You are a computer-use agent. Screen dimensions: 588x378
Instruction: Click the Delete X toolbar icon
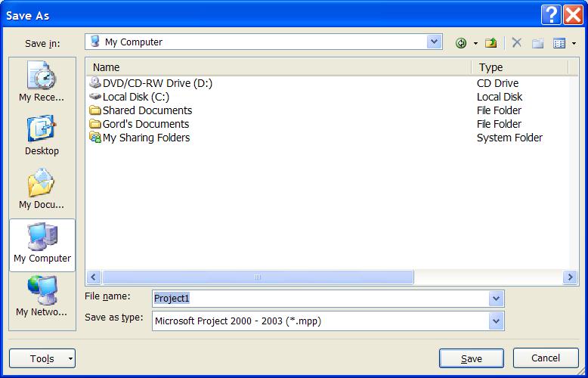pos(516,43)
